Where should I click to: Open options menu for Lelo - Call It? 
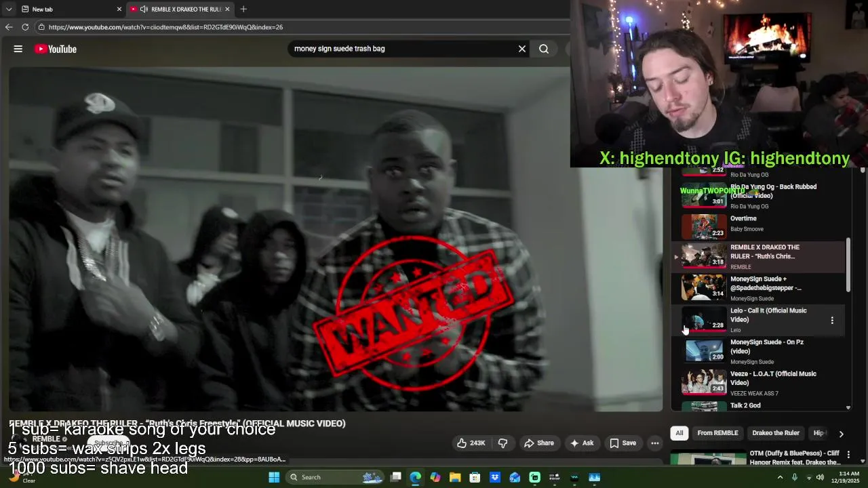832,320
